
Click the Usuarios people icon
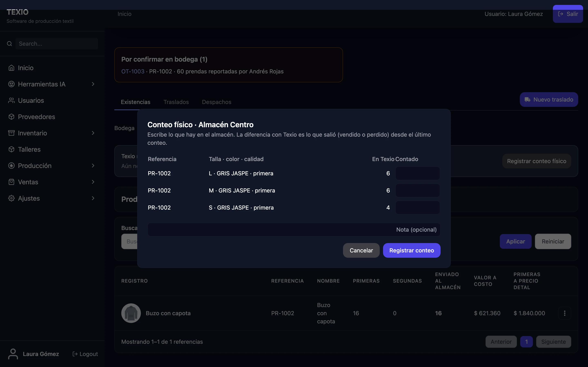point(11,100)
